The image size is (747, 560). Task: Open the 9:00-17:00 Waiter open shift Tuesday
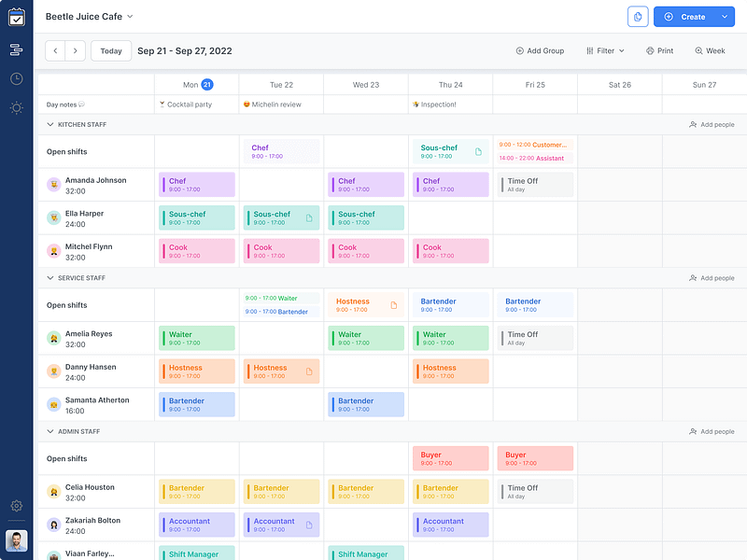282,298
